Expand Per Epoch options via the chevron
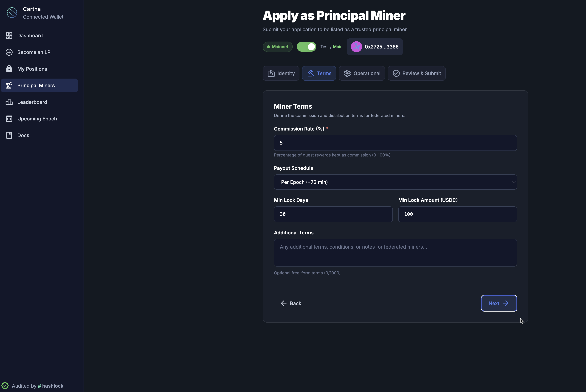Screen dimensions: 586x392 click(x=514, y=182)
